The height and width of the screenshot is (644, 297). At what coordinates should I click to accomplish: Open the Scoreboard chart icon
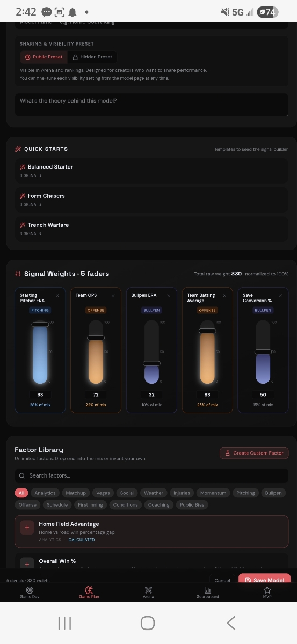[x=207, y=589]
